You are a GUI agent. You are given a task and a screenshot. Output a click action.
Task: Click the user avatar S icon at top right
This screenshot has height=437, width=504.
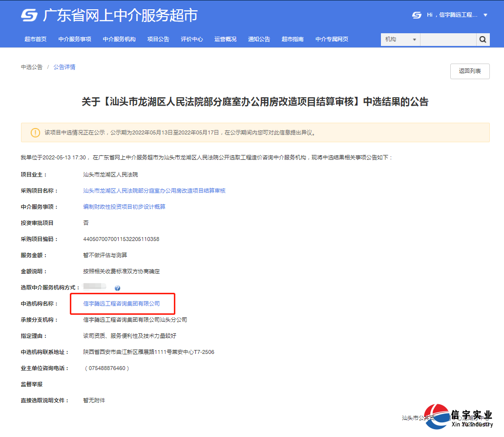(x=417, y=15)
